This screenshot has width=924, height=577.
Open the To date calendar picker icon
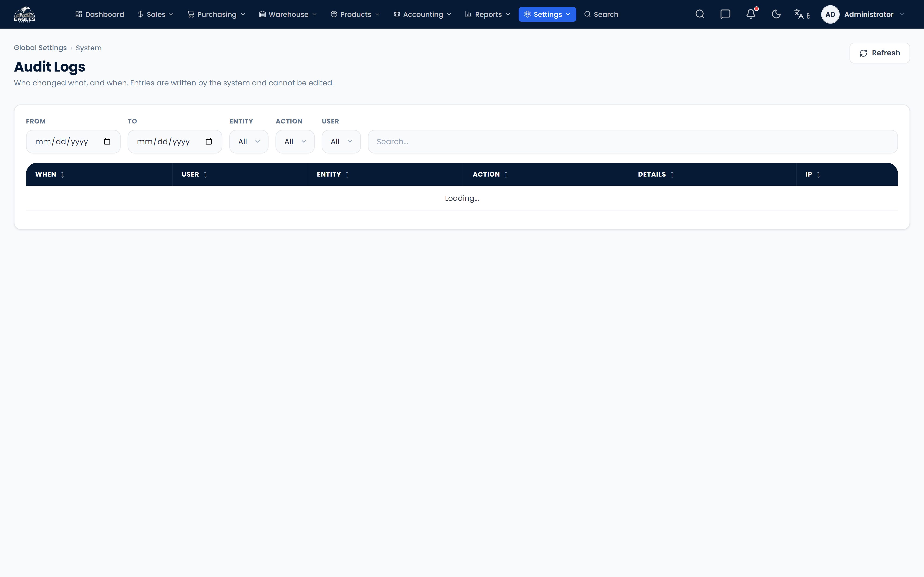(x=208, y=141)
